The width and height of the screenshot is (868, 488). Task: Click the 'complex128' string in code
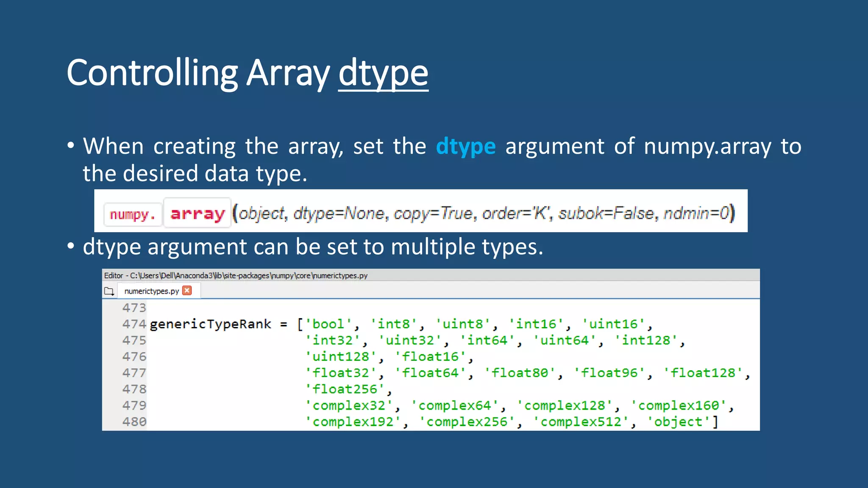565,405
